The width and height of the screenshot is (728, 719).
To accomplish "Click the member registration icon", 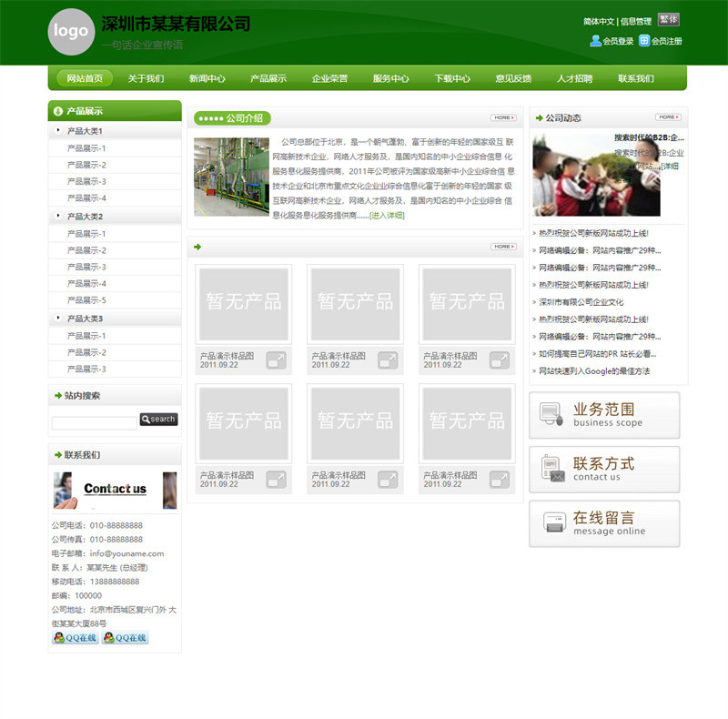I will [644, 41].
